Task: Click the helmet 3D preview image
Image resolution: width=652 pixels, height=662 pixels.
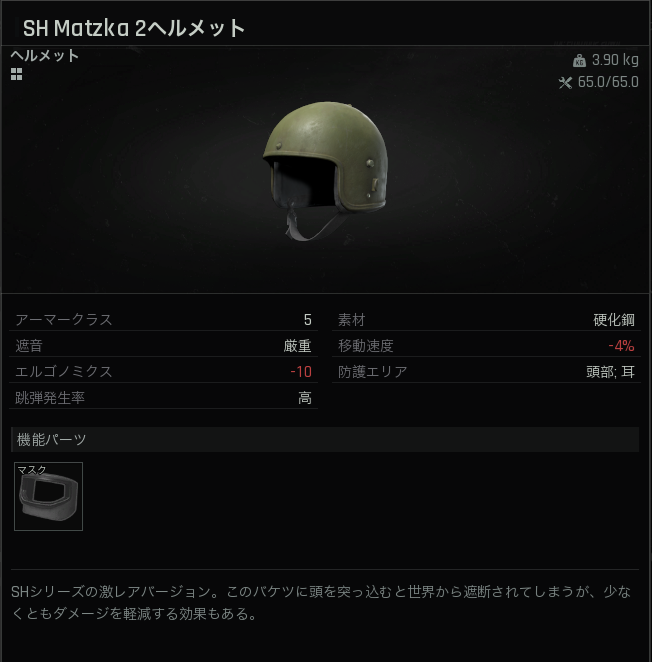Action: click(325, 171)
